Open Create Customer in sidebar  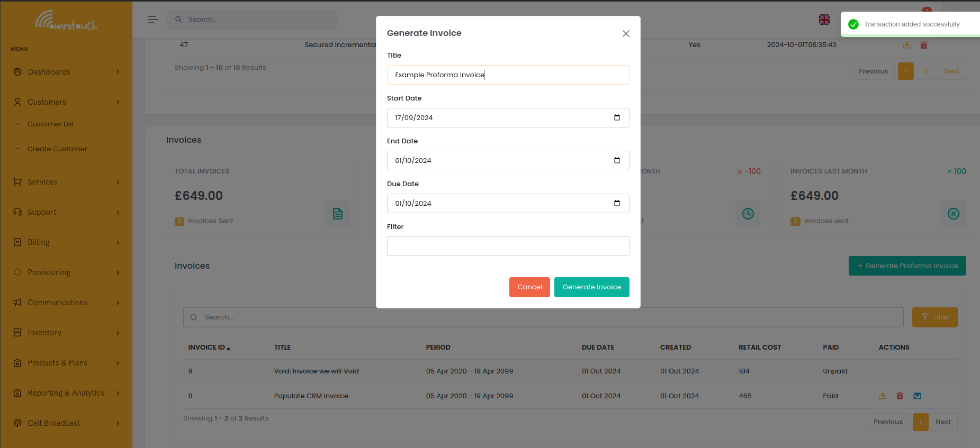click(x=57, y=149)
